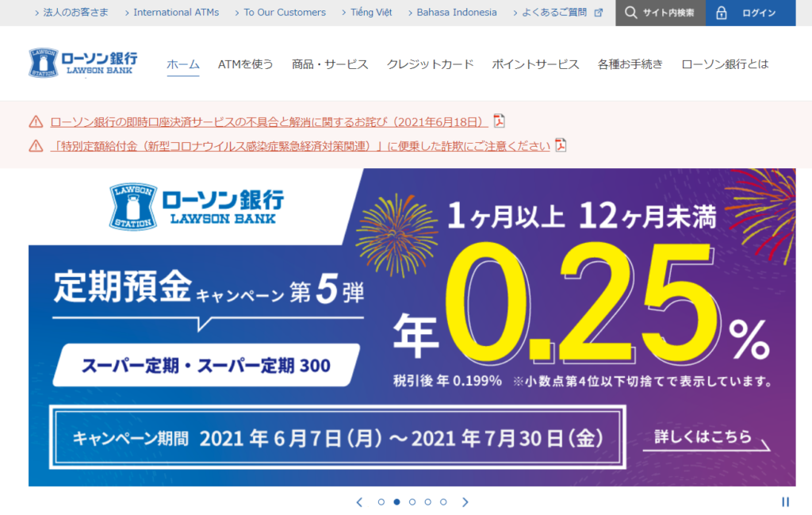812x515 pixels.
Task: Open the ATMを使う menu
Action: pyautogui.click(x=246, y=64)
